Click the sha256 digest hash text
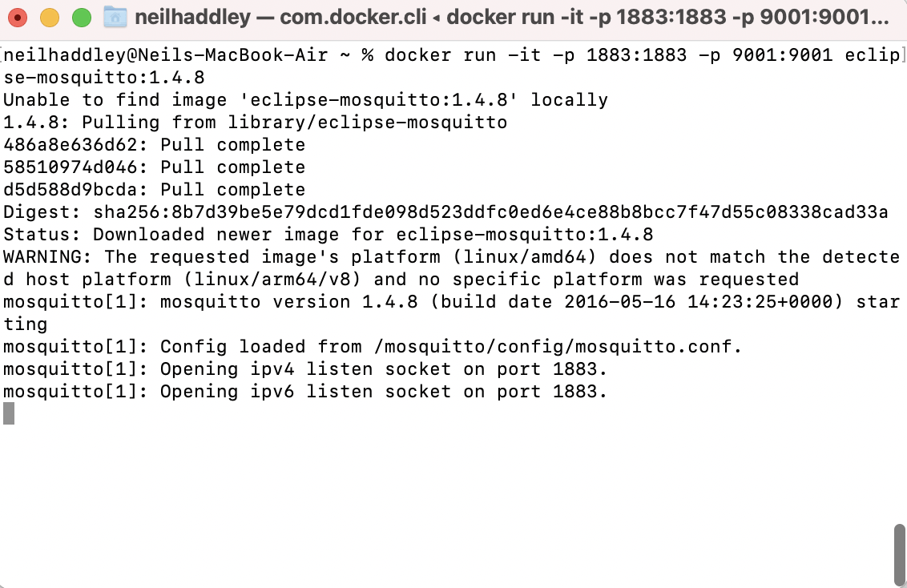Viewport: 907px width, 588px height. (490, 212)
